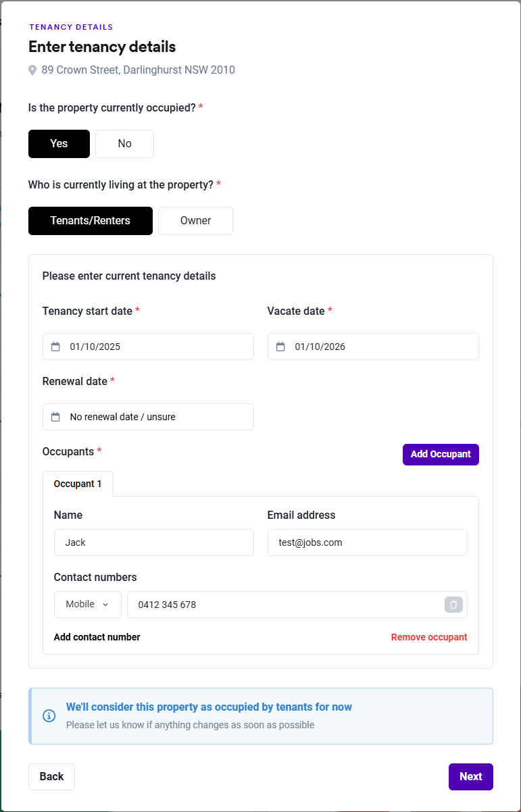Click the location pin beside the address
The height and width of the screenshot is (812, 521).
pyautogui.click(x=32, y=70)
